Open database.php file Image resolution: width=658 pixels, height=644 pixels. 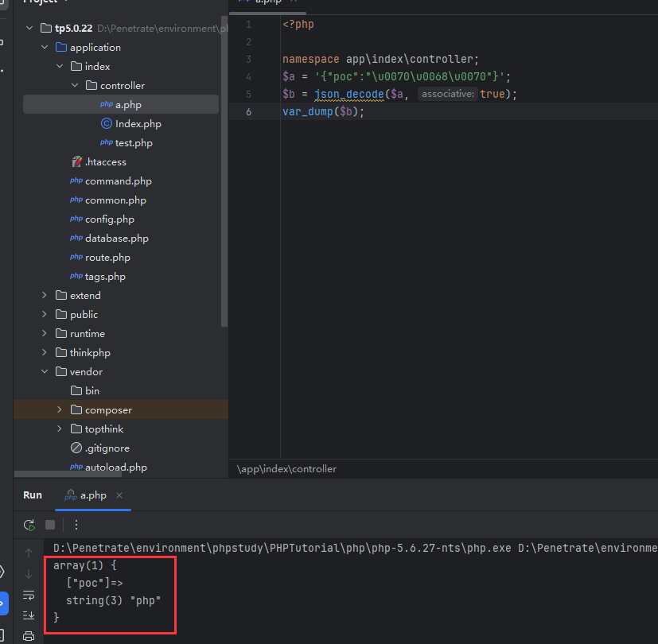[x=117, y=239]
